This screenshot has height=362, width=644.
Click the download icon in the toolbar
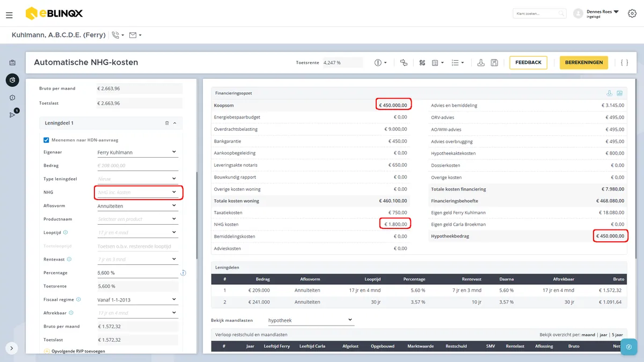(x=481, y=63)
